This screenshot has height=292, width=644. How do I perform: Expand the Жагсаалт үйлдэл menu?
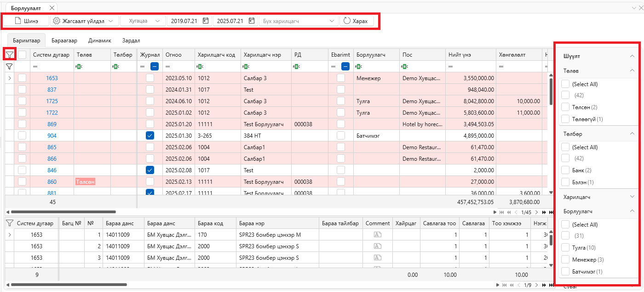(x=84, y=21)
